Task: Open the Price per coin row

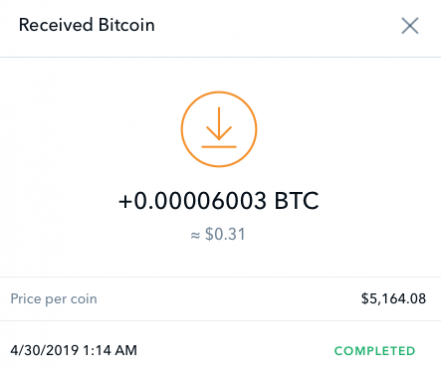Action: (x=220, y=299)
